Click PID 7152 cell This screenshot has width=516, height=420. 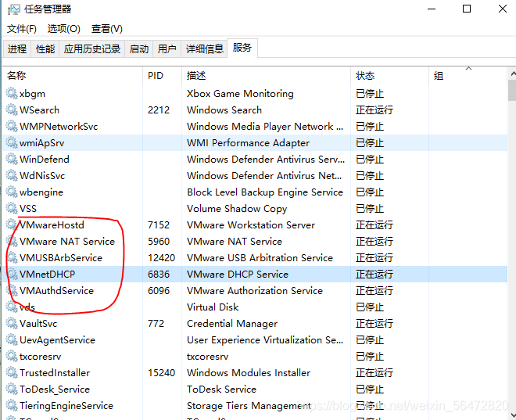click(x=159, y=224)
